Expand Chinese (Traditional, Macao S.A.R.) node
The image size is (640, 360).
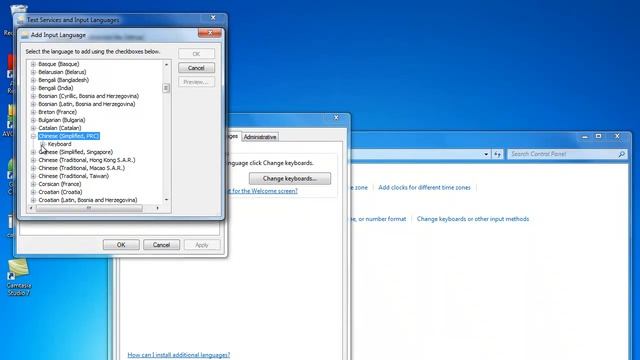(33, 168)
